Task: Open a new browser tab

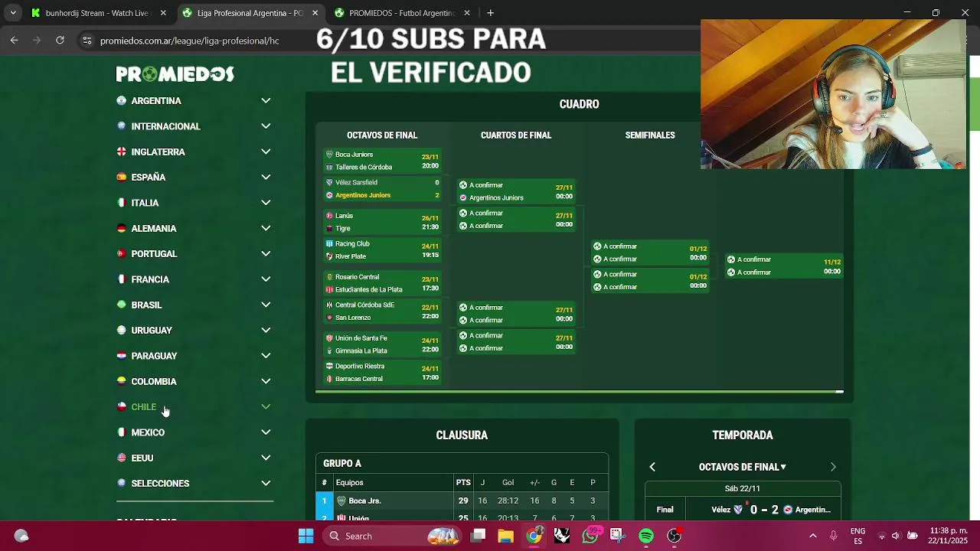Action: (x=490, y=13)
